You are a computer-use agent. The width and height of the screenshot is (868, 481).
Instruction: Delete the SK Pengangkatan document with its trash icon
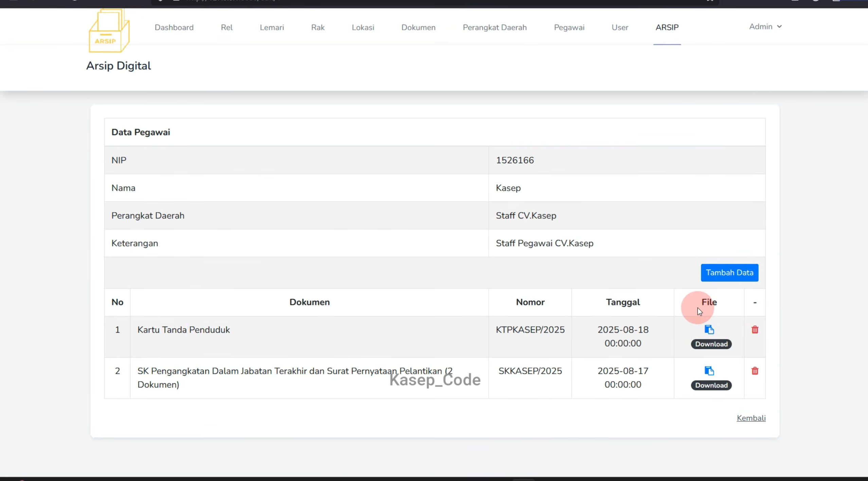(x=755, y=371)
